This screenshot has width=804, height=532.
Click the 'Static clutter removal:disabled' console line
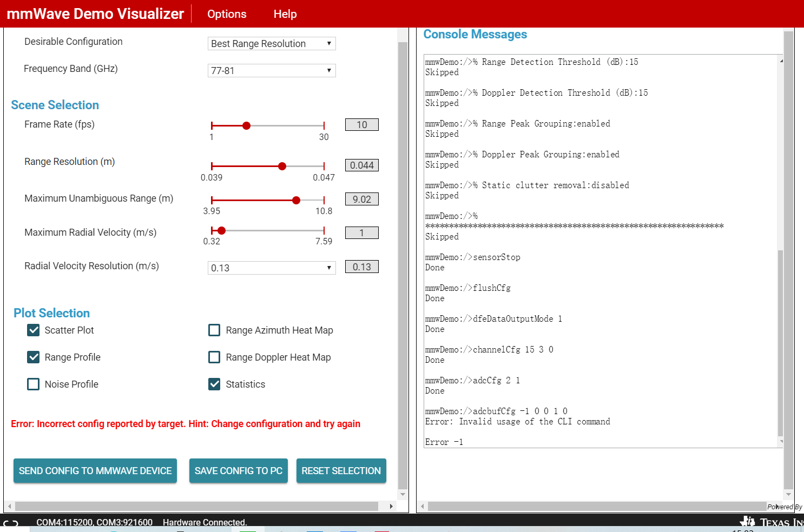point(528,185)
